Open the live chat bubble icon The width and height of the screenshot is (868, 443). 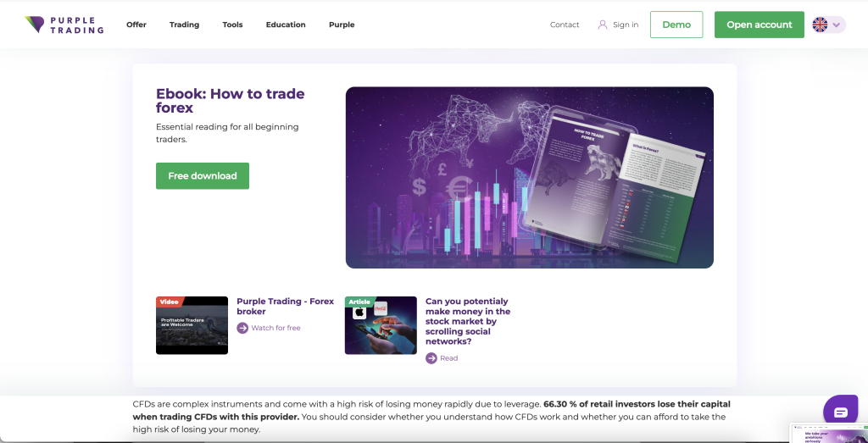840,412
